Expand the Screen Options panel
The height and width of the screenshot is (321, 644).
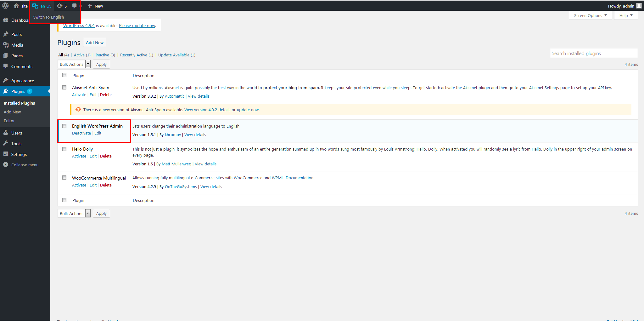coord(590,15)
